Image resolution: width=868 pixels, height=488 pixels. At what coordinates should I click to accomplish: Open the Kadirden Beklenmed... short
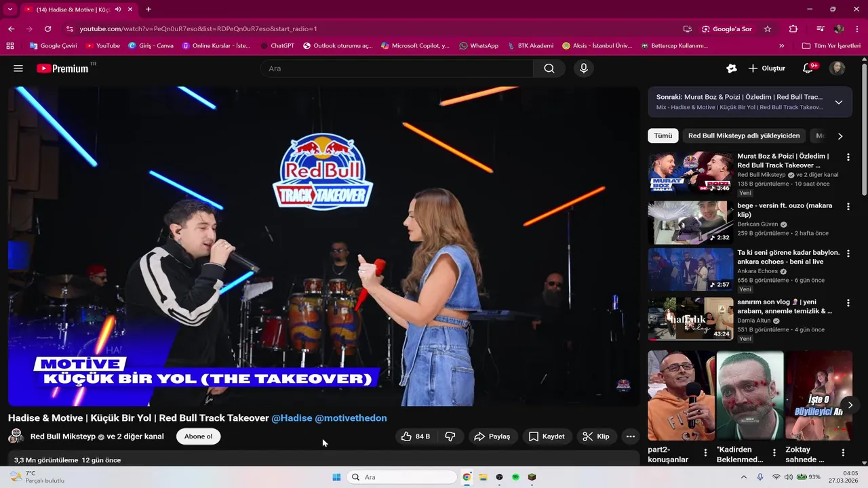(750, 396)
